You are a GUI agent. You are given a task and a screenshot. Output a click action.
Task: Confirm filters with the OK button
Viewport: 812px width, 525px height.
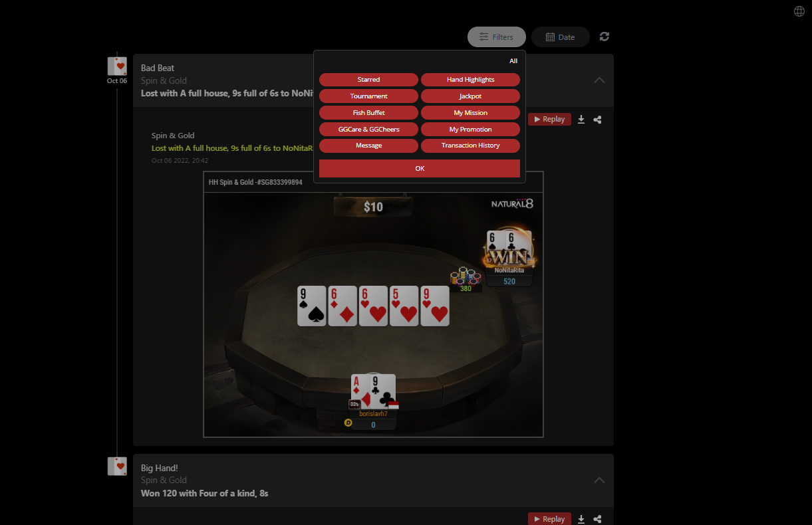click(x=420, y=169)
